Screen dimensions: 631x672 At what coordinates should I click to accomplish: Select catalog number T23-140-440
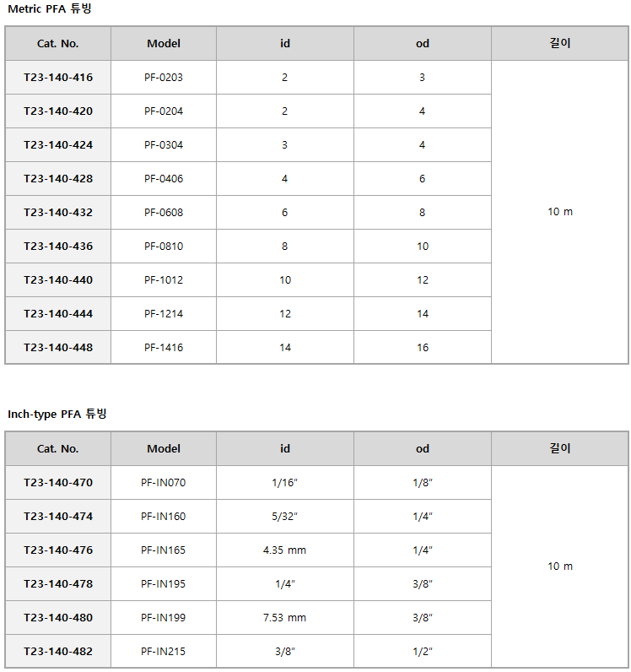pyautogui.click(x=58, y=280)
